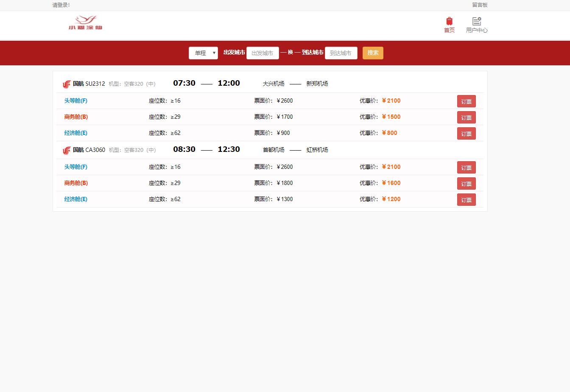570x392 pixels.
Task: Book first class ticket on flight SU2312
Action: click(466, 101)
